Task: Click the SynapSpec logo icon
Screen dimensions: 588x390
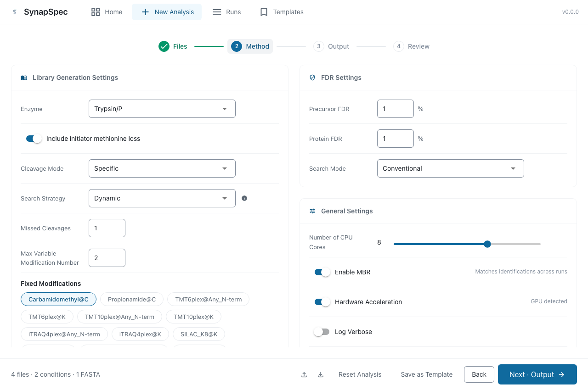Action: 15,12
